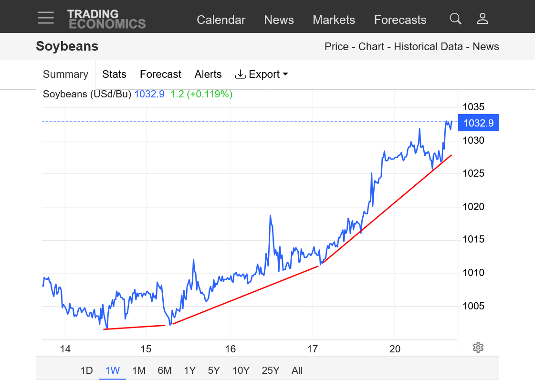Viewport: 535px width, 392px height.
Task: Switch to the Stats tab
Action: pyautogui.click(x=114, y=74)
